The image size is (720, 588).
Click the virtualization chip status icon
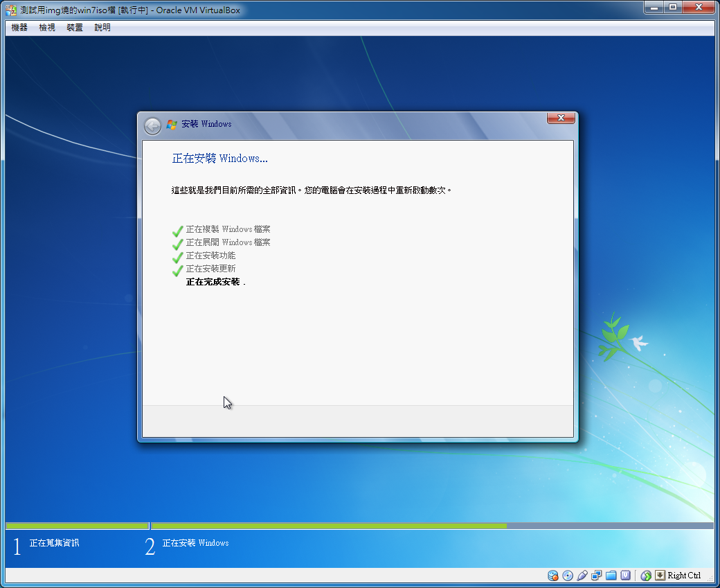pyautogui.click(x=625, y=575)
